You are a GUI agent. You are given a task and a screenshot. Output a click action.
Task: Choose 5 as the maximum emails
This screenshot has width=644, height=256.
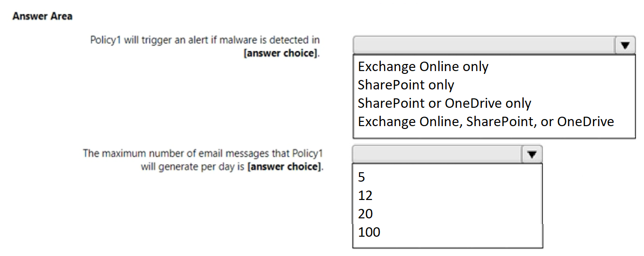(x=361, y=177)
